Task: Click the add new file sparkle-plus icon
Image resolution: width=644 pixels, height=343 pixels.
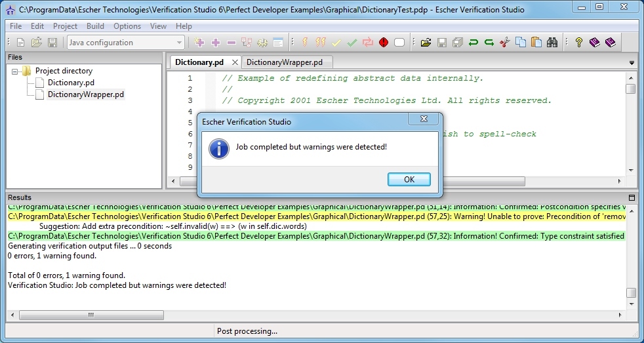Action: (199, 43)
